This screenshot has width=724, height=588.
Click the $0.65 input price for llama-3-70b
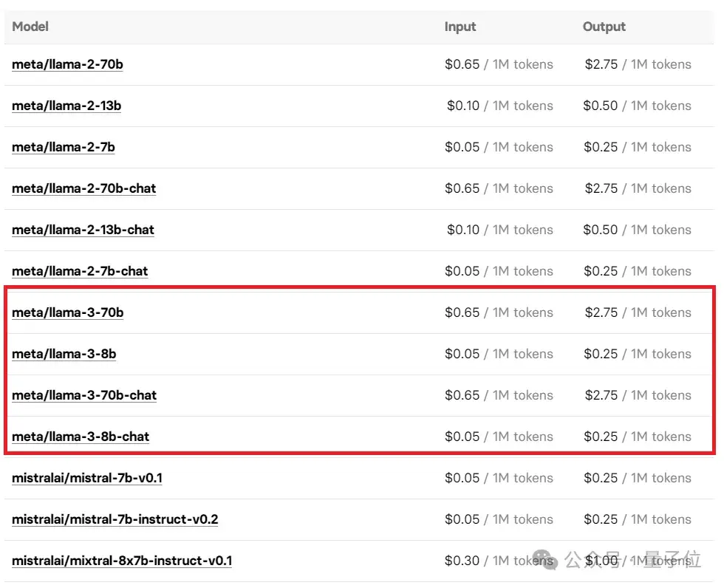click(x=462, y=312)
